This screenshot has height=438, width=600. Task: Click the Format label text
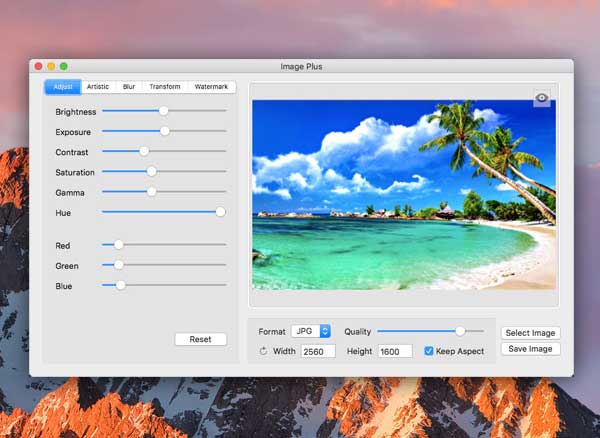tap(272, 332)
